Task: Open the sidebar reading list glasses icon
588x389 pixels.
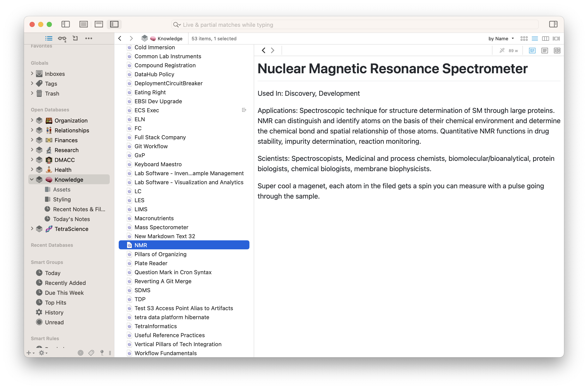Action: pyautogui.click(x=62, y=39)
